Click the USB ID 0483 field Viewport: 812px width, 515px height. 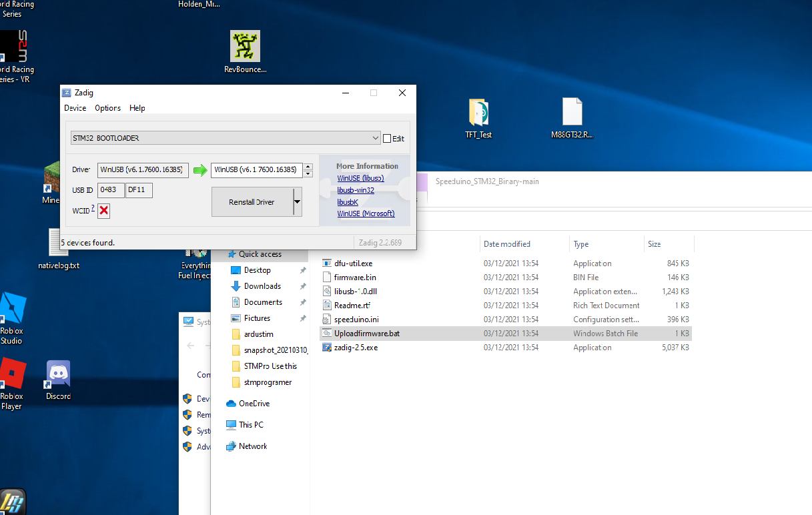click(111, 190)
